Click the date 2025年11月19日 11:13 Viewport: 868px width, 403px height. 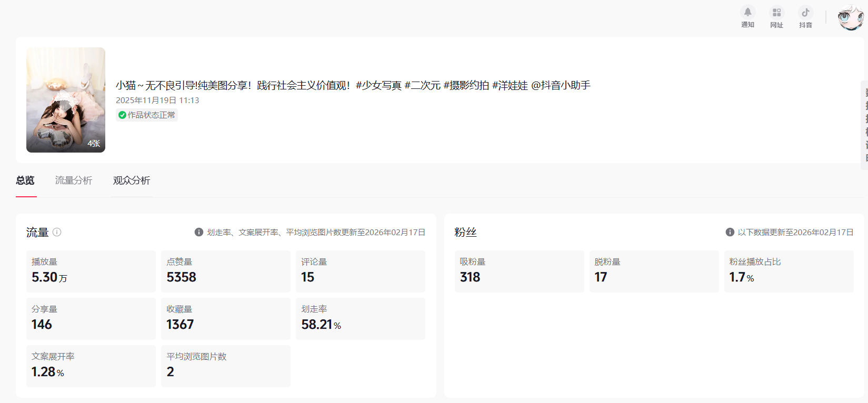(x=157, y=100)
